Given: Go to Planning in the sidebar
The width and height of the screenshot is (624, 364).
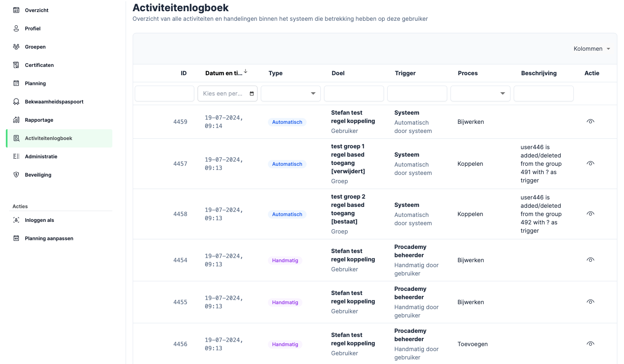Looking at the screenshot, I should pyautogui.click(x=35, y=83).
